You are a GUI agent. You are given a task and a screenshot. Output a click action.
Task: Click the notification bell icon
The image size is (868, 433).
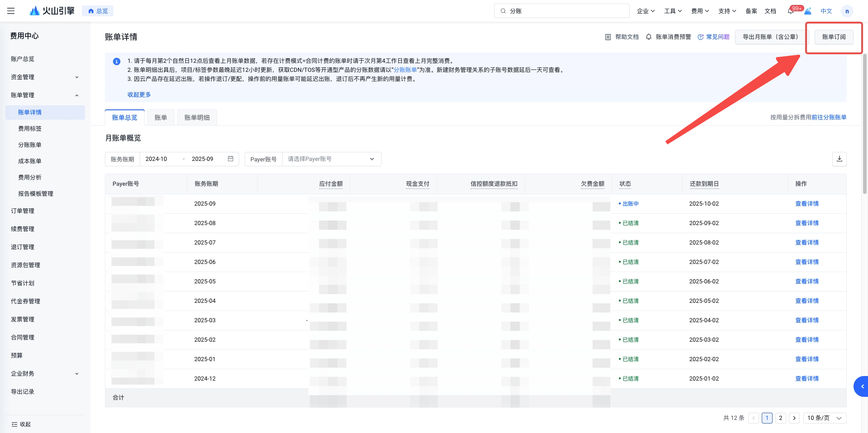790,11
